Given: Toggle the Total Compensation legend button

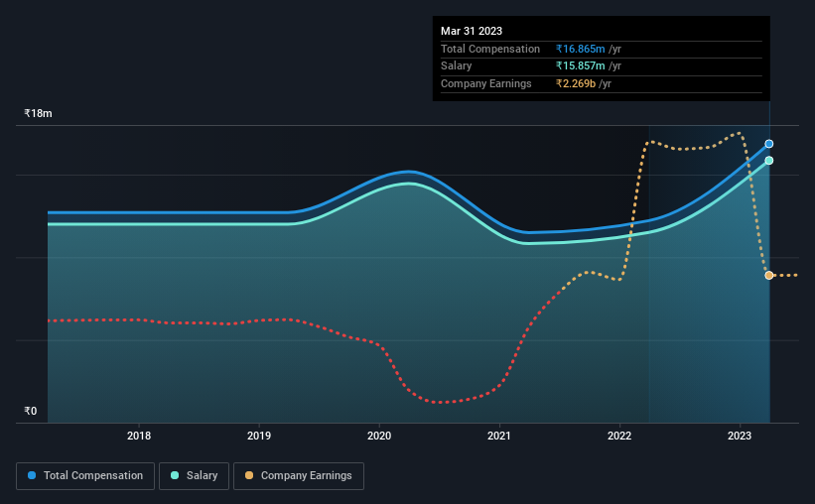Looking at the screenshot, I should click(85, 475).
